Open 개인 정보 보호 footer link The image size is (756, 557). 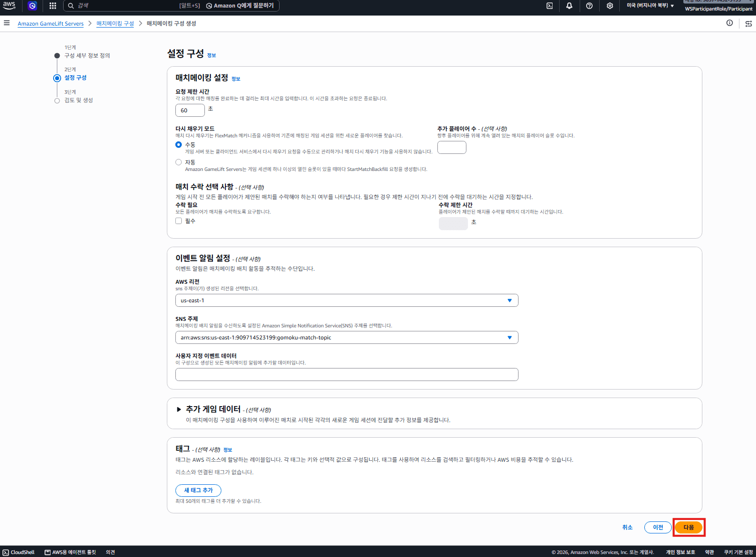point(680,552)
